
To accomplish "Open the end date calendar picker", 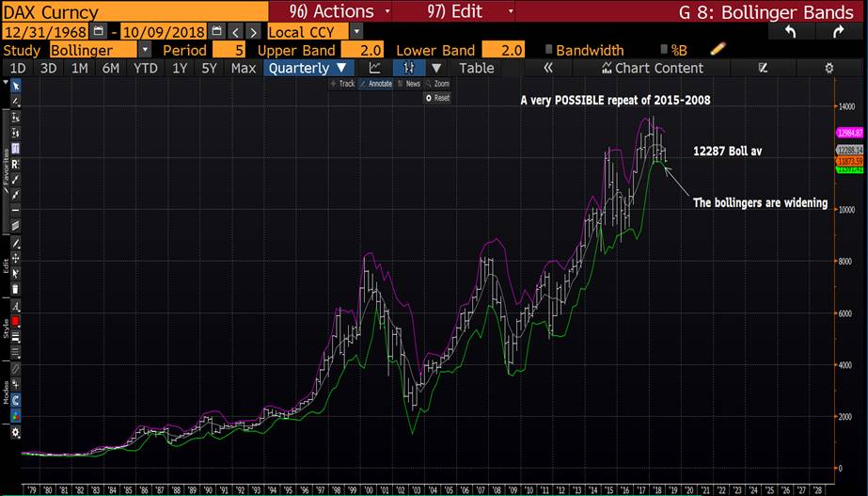I will pyautogui.click(x=217, y=31).
